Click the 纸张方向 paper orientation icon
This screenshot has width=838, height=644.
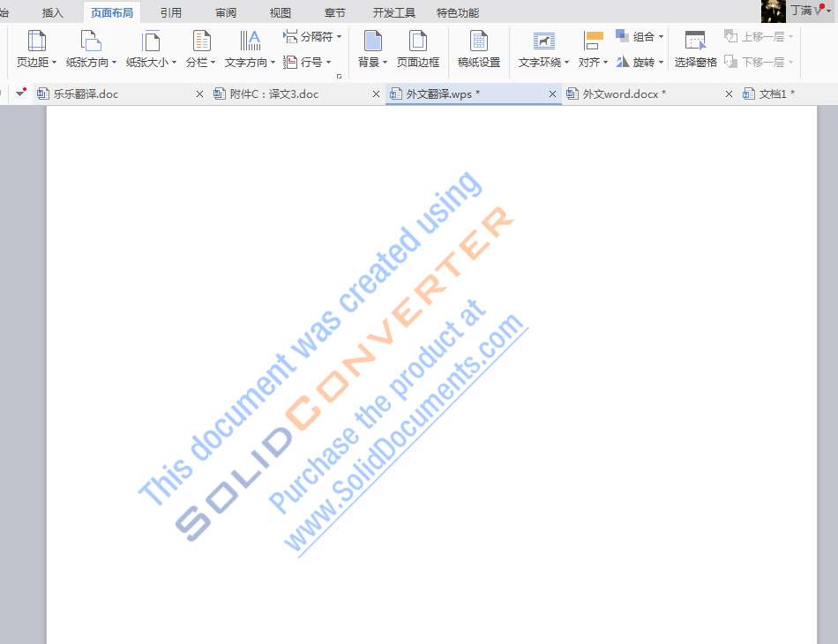91,41
